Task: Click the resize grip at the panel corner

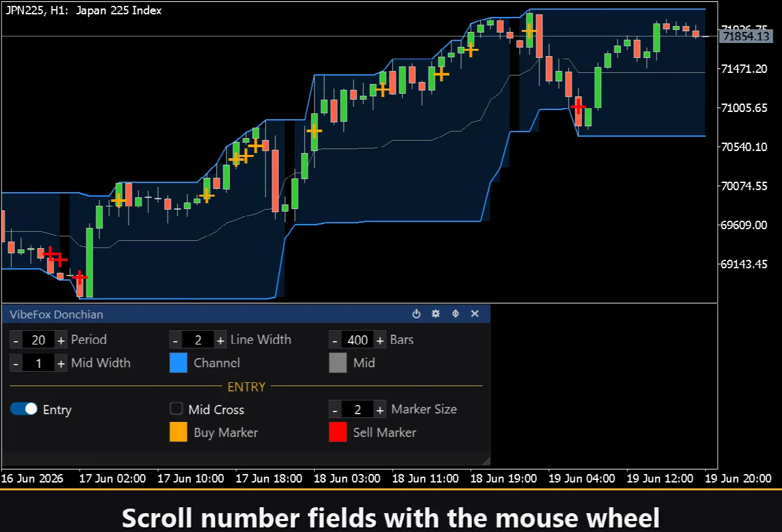Action: [x=485, y=460]
